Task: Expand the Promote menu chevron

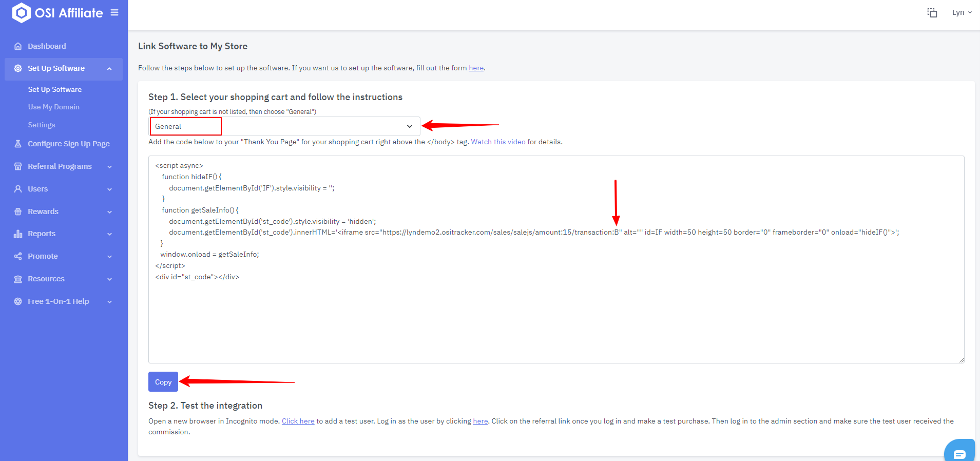Action: click(x=109, y=257)
